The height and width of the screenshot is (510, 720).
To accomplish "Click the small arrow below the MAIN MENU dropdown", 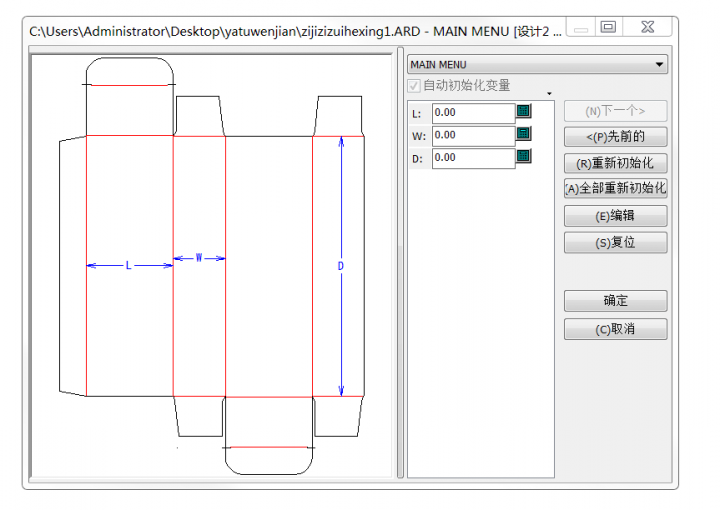I will click(x=549, y=94).
